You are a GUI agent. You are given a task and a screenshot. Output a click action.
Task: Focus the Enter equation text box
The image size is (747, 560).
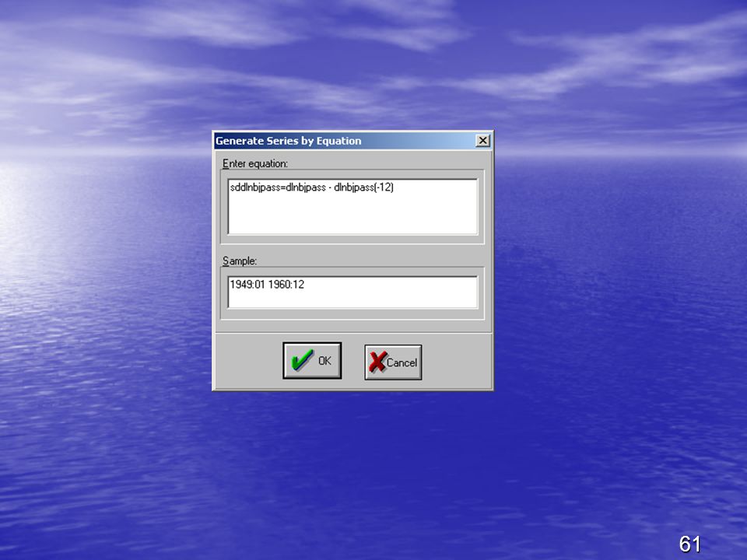352,207
